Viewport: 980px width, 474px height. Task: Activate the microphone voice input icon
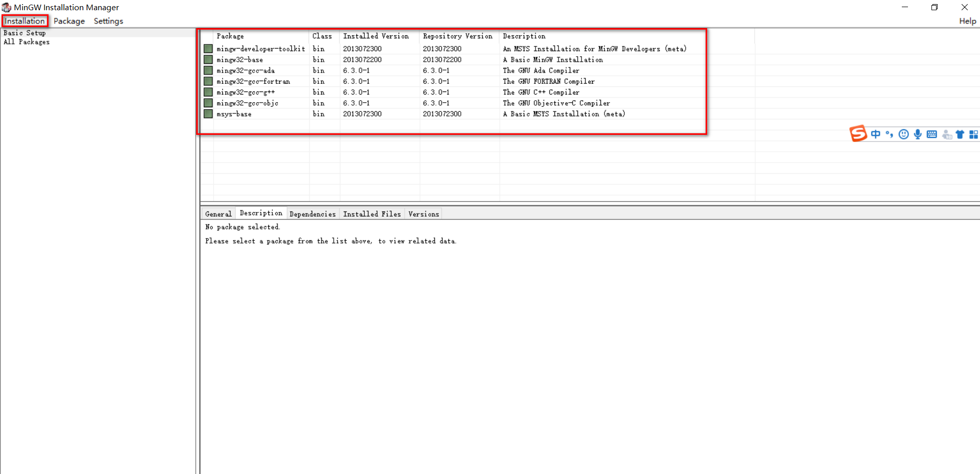(x=918, y=134)
